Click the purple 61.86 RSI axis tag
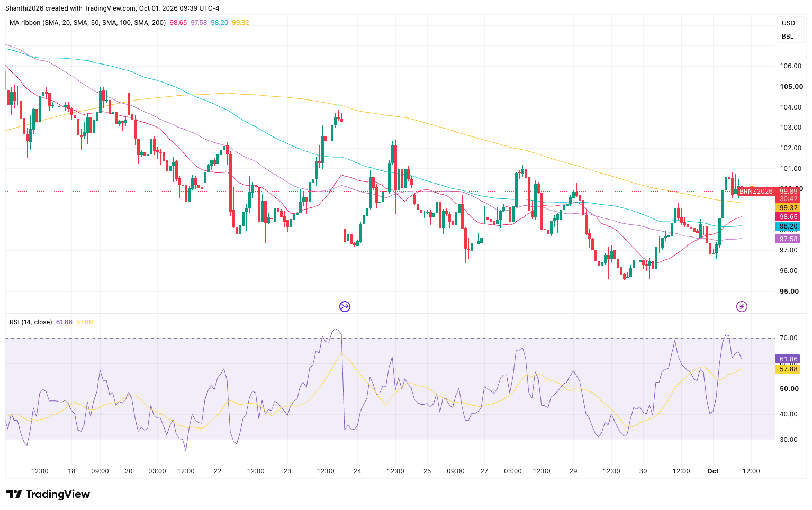812x510 pixels. tap(789, 359)
